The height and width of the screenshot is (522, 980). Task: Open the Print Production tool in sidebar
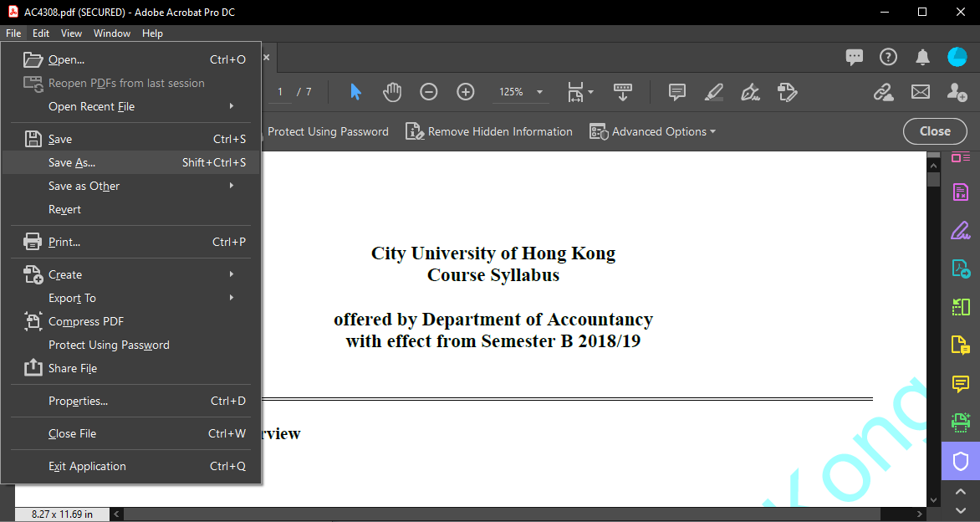(x=961, y=422)
